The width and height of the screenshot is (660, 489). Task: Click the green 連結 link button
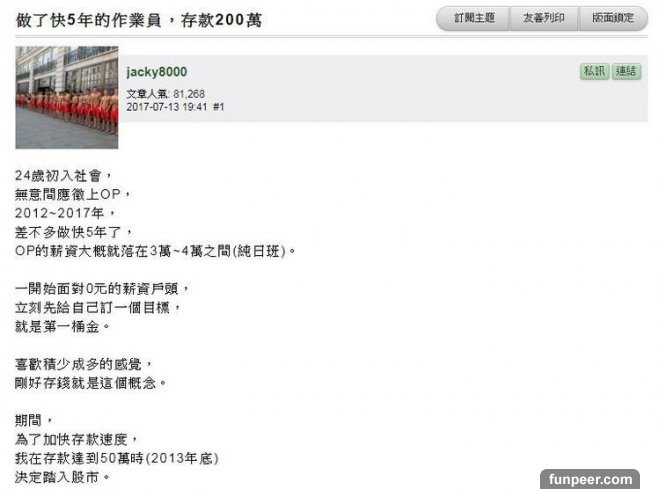pyautogui.click(x=626, y=71)
